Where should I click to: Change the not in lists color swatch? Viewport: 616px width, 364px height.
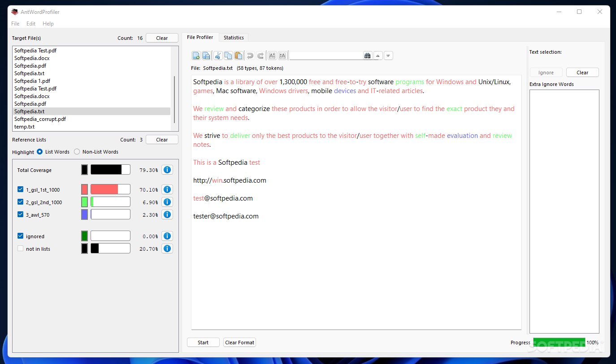(84, 248)
